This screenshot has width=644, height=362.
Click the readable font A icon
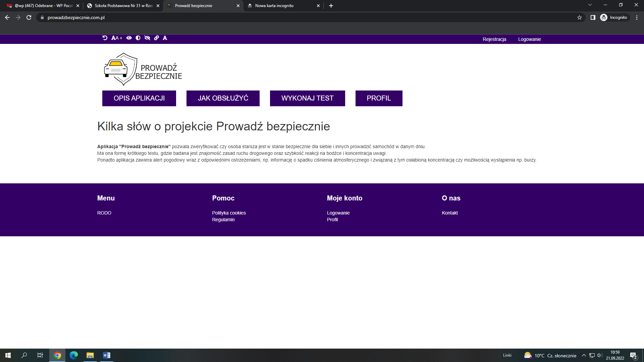click(x=165, y=38)
